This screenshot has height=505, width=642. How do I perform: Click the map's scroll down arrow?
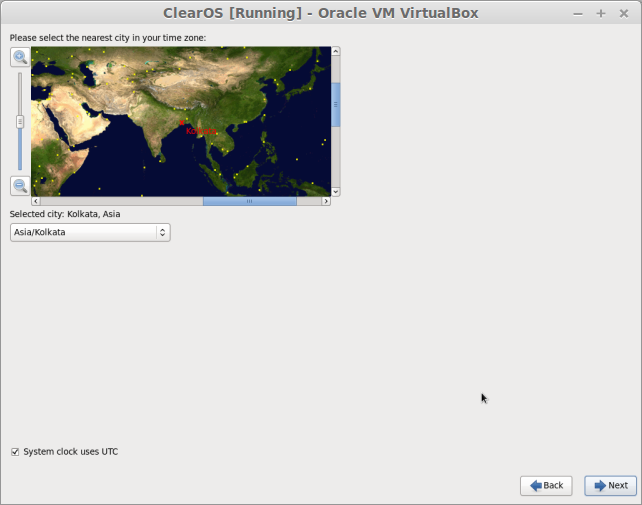(x=335, y=191)
